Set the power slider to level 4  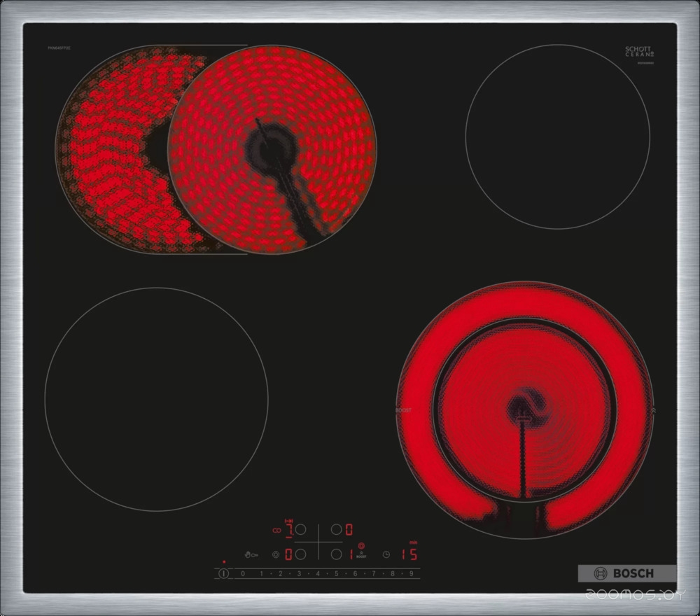coord(318,573)
